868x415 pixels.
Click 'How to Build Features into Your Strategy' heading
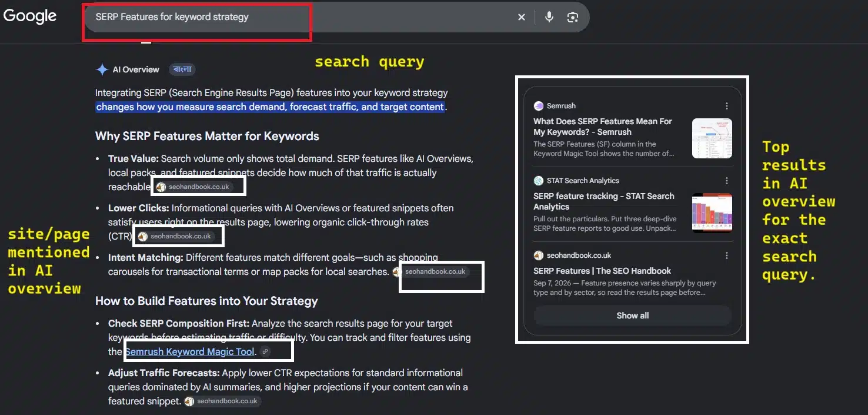206,301
